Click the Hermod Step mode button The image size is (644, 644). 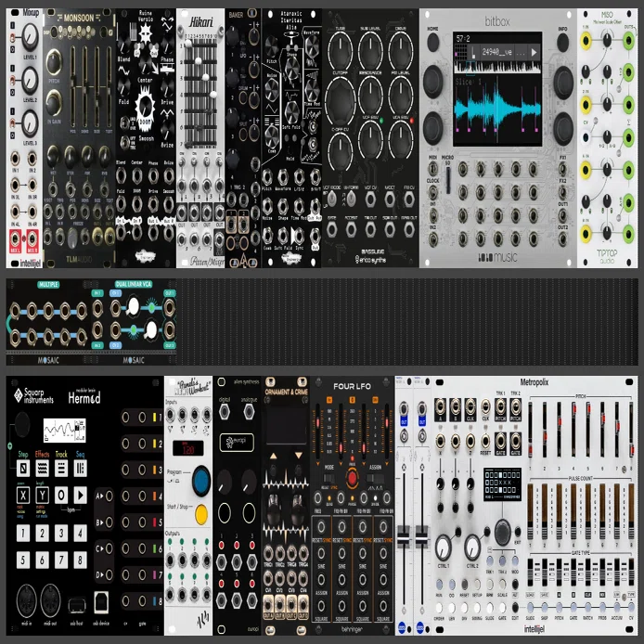pyautogui.click(x=23, y=469)
